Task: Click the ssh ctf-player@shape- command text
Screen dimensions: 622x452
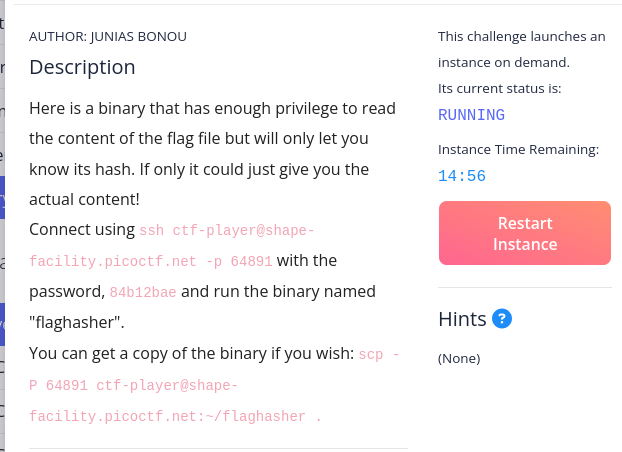Action: tap(227, 230)
